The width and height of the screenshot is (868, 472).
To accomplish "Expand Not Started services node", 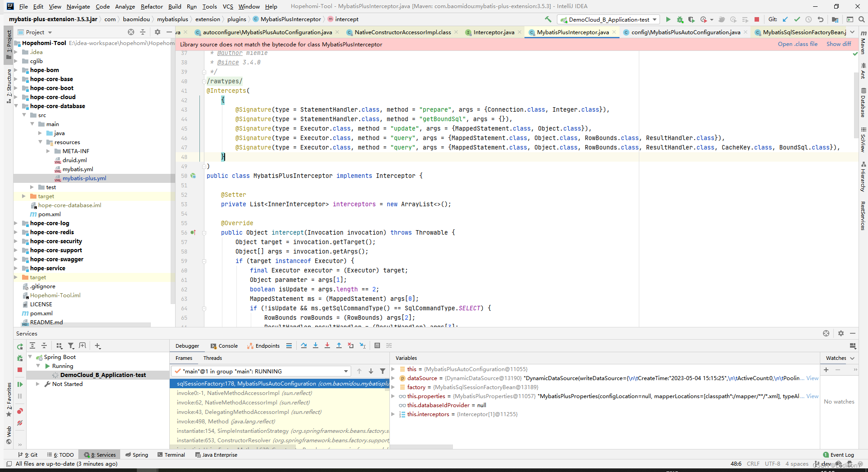I will [x=38, y=384].
